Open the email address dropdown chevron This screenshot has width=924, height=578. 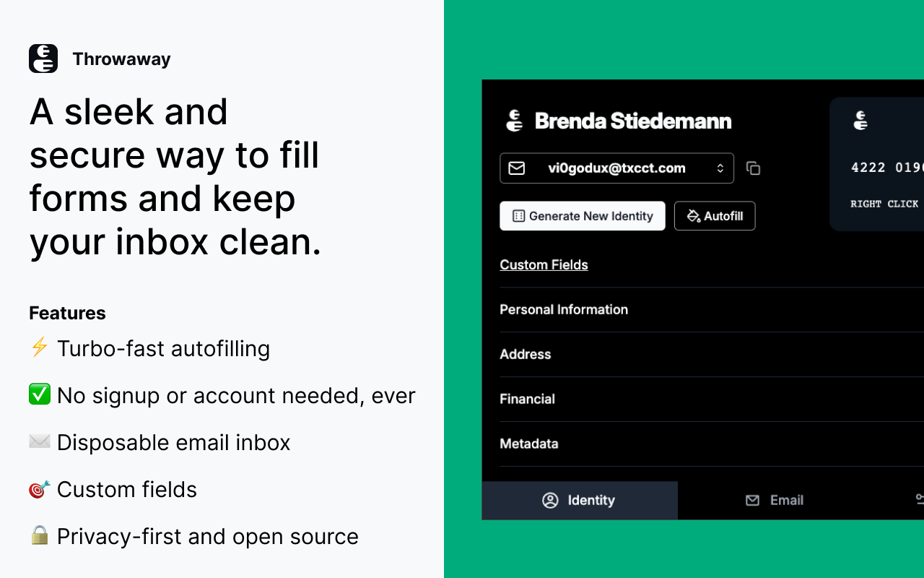(720, 168)
